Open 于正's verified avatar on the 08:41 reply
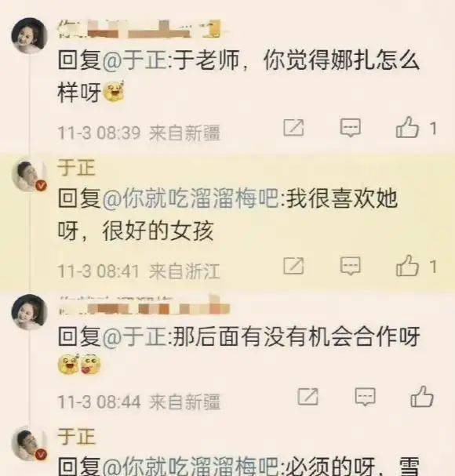Viewport: 455px width, 476px height. (x=30, y=175)
